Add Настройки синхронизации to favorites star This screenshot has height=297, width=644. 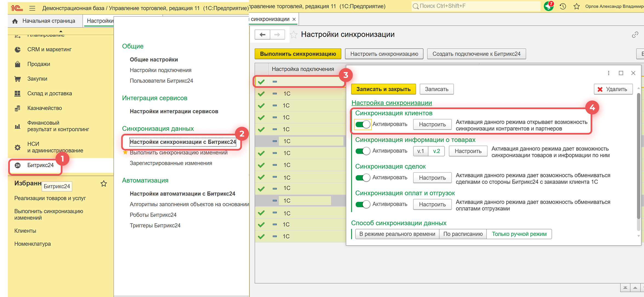tap(294, 35)
